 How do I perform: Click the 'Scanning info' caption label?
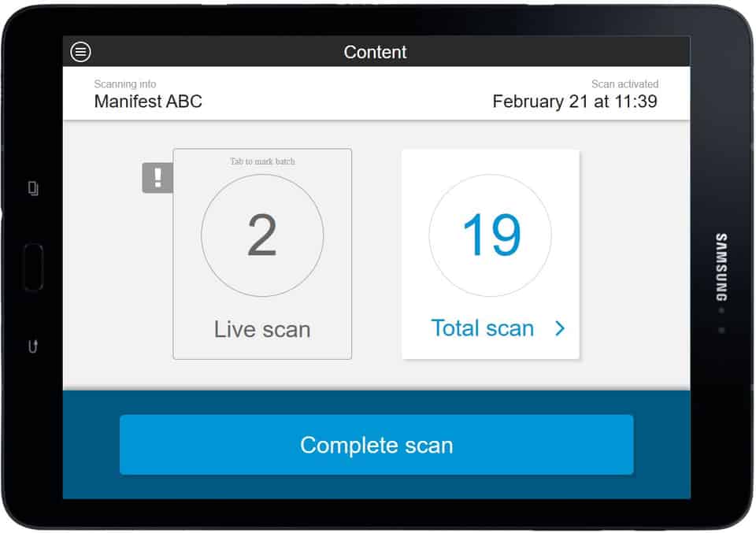[x=125, y=84]
